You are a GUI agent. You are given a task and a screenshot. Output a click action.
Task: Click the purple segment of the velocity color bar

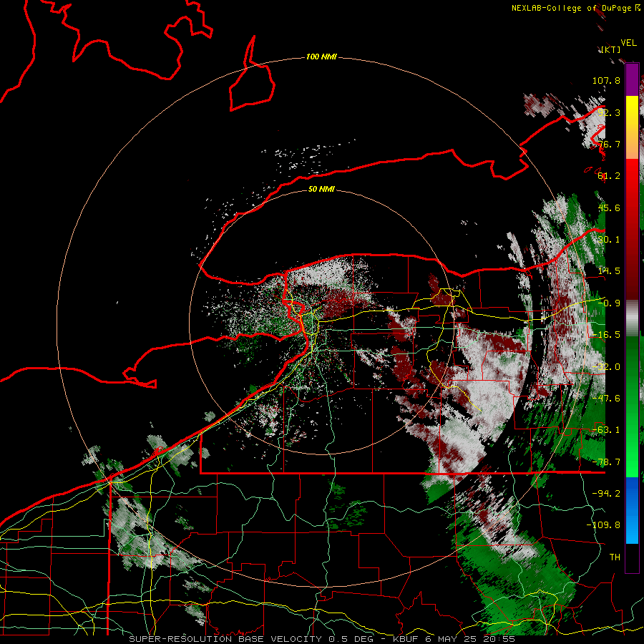click(632, 80)
